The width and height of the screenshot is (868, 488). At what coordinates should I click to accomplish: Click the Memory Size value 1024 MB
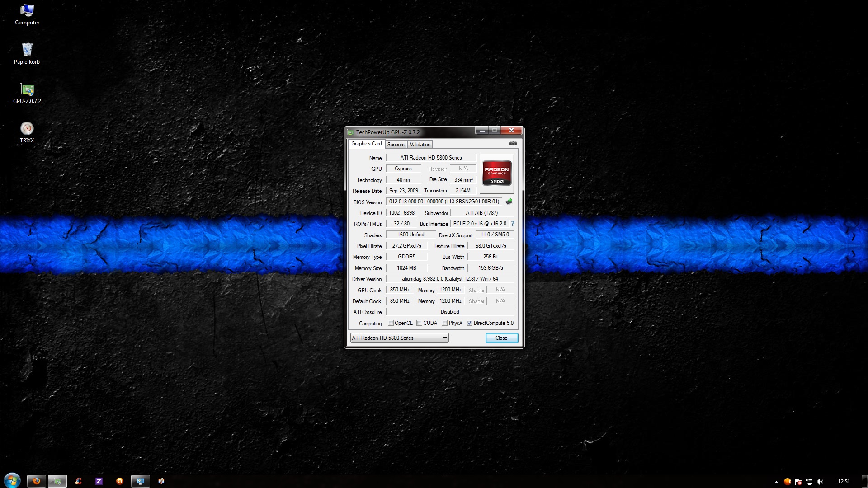coord(406,268)
